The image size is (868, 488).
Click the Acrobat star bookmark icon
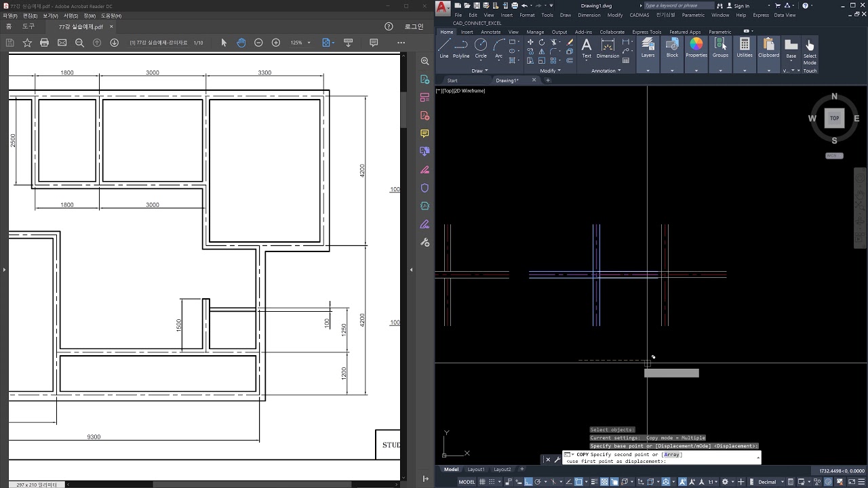27,43
